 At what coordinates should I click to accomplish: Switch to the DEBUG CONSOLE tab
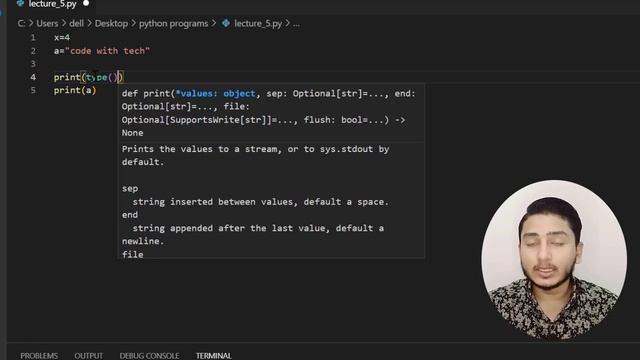(149, 356)
